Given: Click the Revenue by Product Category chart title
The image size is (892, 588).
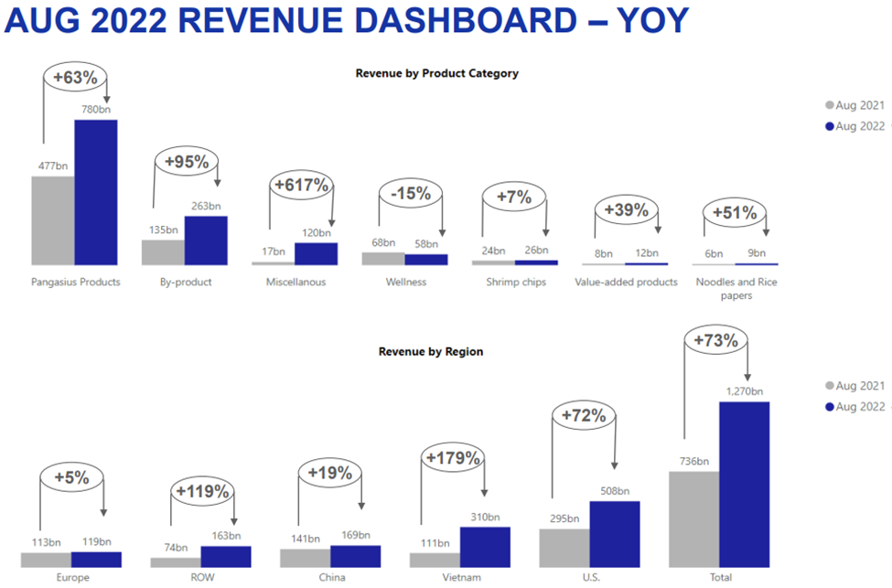Looking at the screenshot, I should click(x=436, y=73).
